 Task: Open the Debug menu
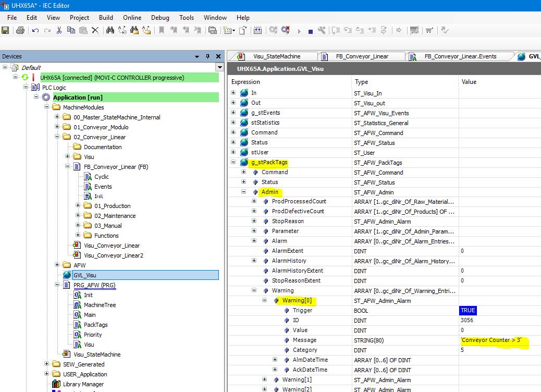click(x=160, y=17)
